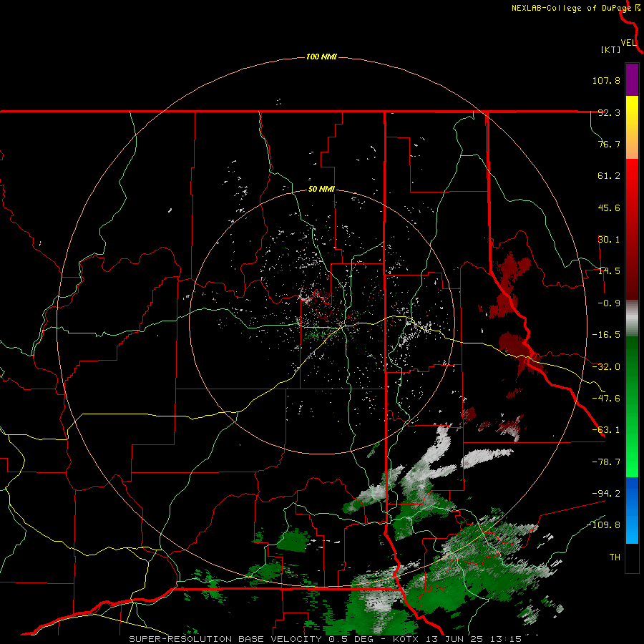Click the 45.6 legend value
Screen dimensions: 644x644
[x=609, y=208]
